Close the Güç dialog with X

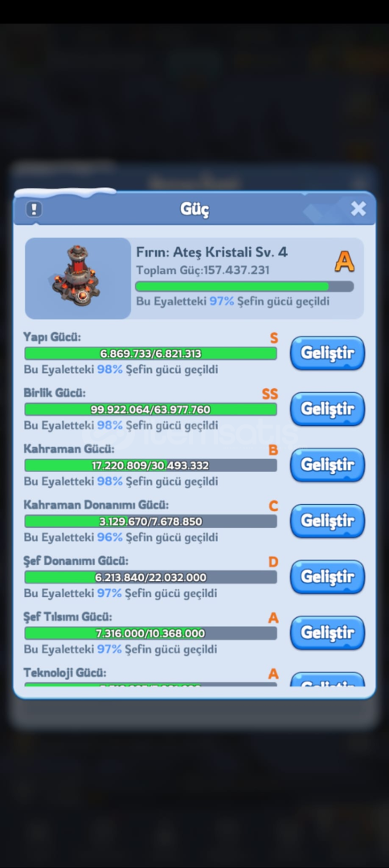point(358,208)
